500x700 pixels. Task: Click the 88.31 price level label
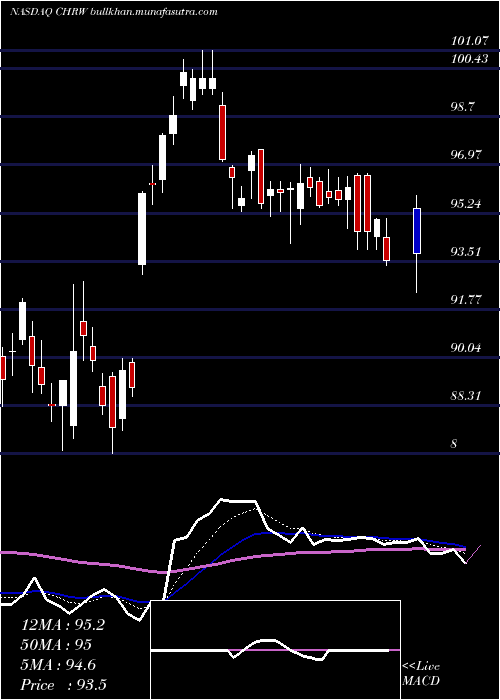point(467,396)
